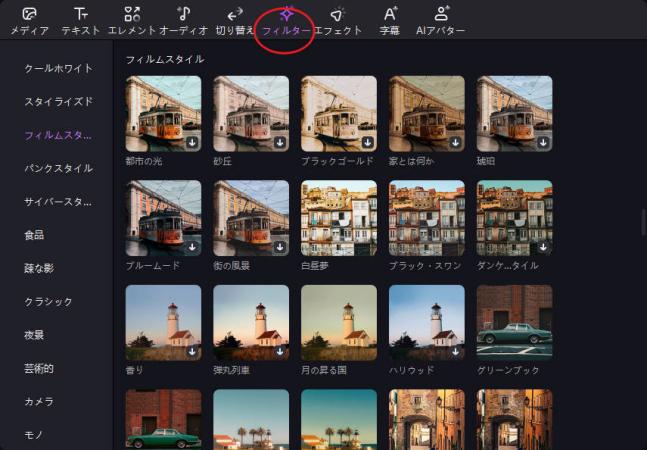Click the vertical scrollbar of filter list
The height and width of the screenshot is (450, 647).
[643, 222]
